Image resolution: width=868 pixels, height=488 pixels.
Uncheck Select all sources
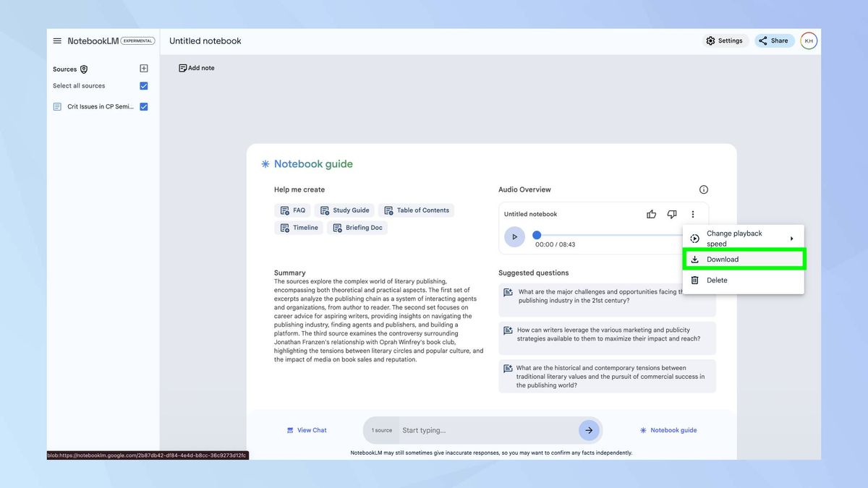coord(143,85)
